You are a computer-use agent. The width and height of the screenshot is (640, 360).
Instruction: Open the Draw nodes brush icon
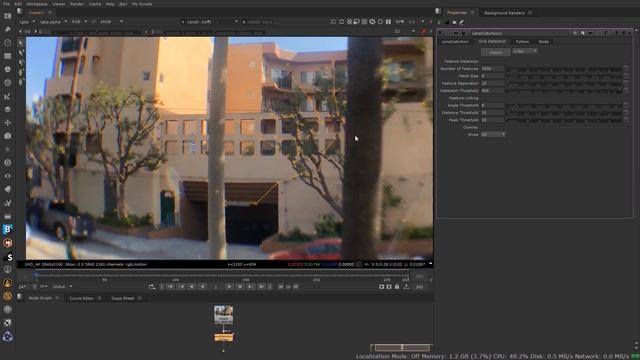pyautogui.click(x=7, y=29)
